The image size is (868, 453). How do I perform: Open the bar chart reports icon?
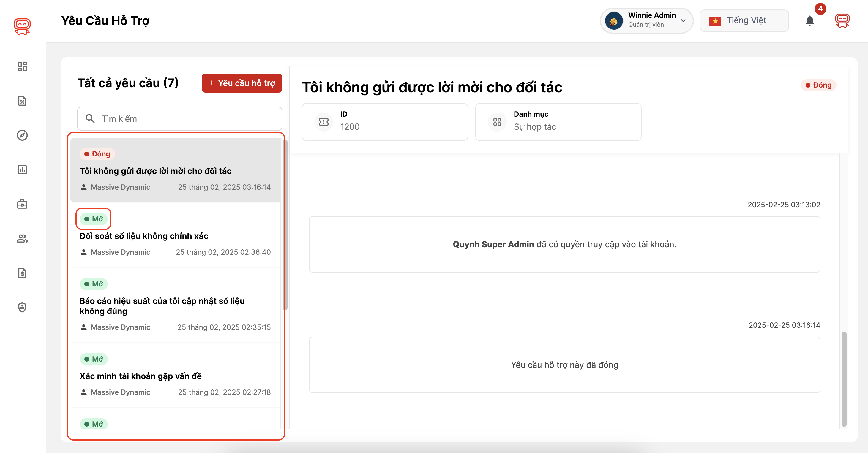click(x=22, y=170)
